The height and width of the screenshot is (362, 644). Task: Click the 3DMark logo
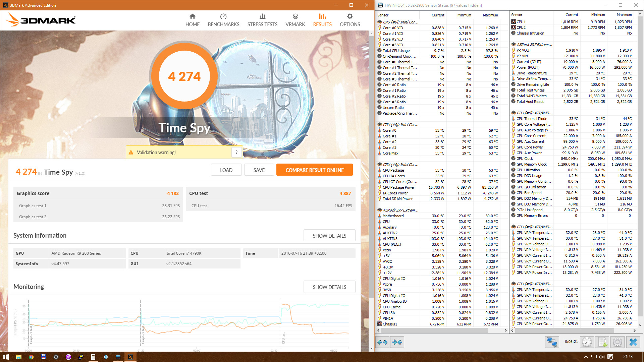point(41,20)
